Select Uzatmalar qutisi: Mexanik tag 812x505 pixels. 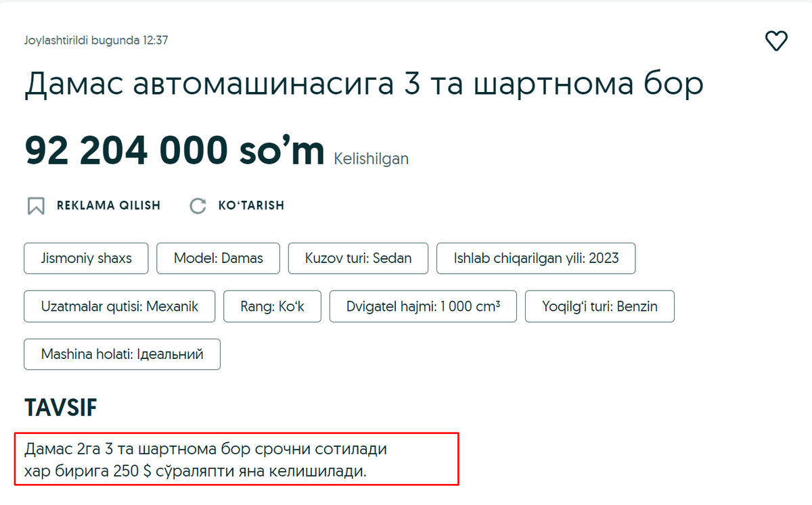(120, 306)
